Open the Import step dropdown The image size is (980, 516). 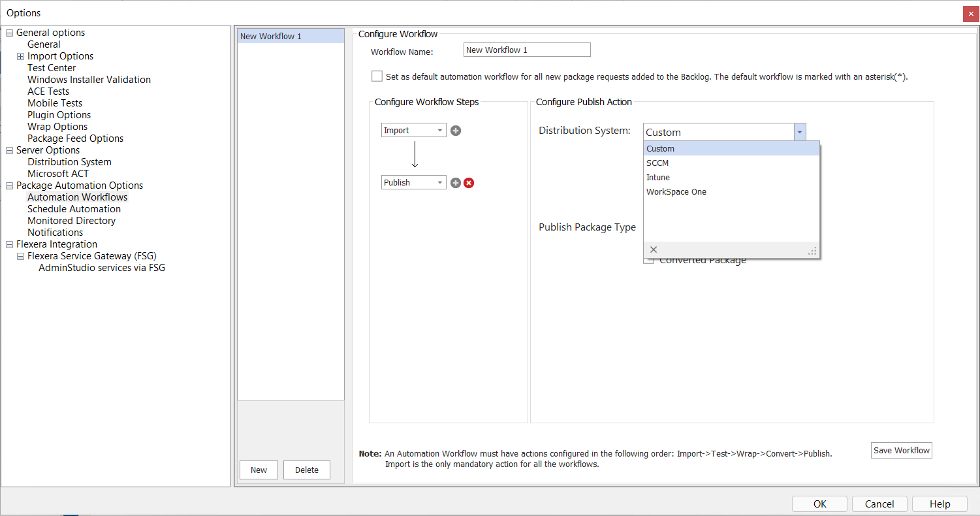click(x=440, y=131)
